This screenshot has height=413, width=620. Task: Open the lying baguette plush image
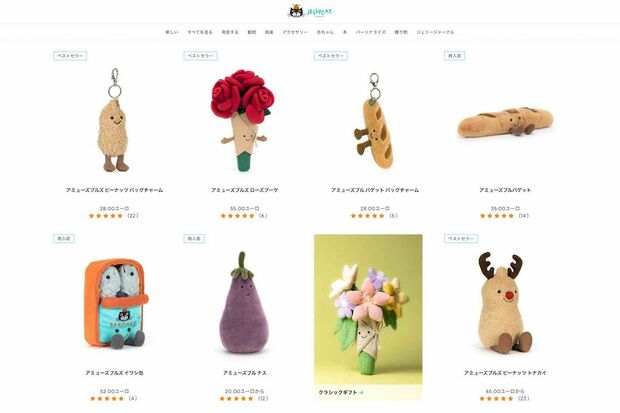(x=505, y=122)
